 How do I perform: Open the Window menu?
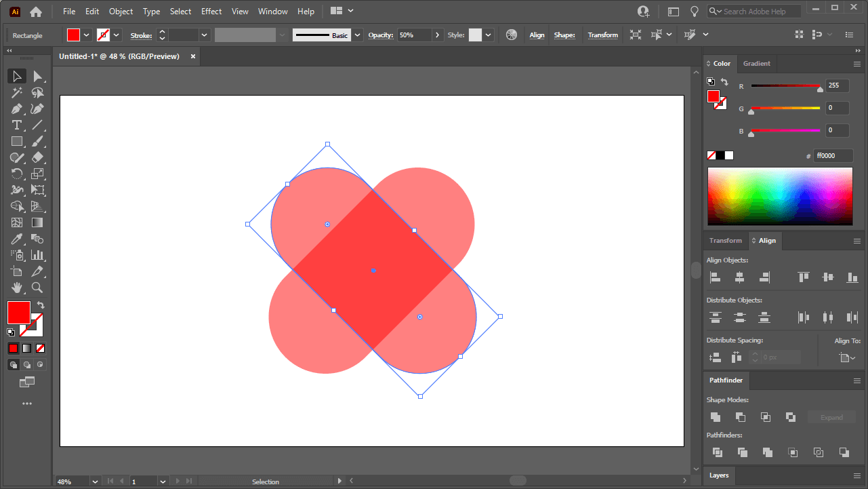pyautogui.click(x=272, y=12)
